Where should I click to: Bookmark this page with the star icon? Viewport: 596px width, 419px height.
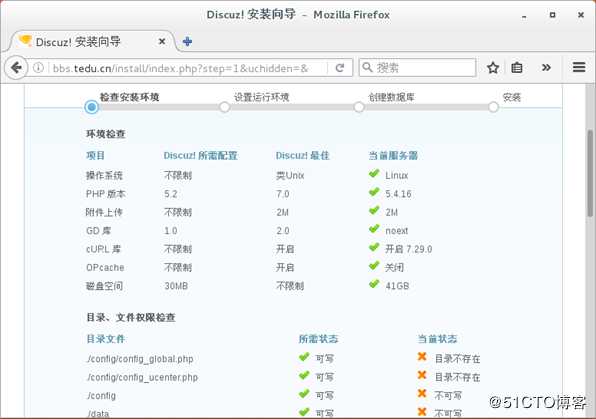pos(493,68)
